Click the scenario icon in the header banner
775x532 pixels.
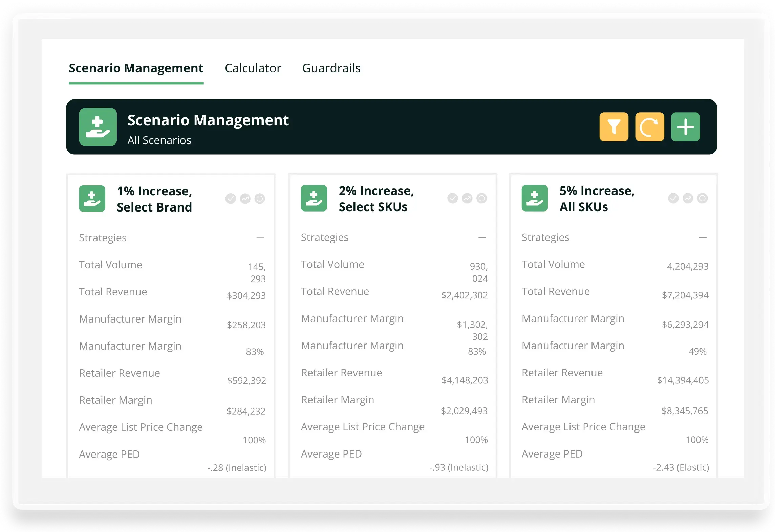point(98,127)
